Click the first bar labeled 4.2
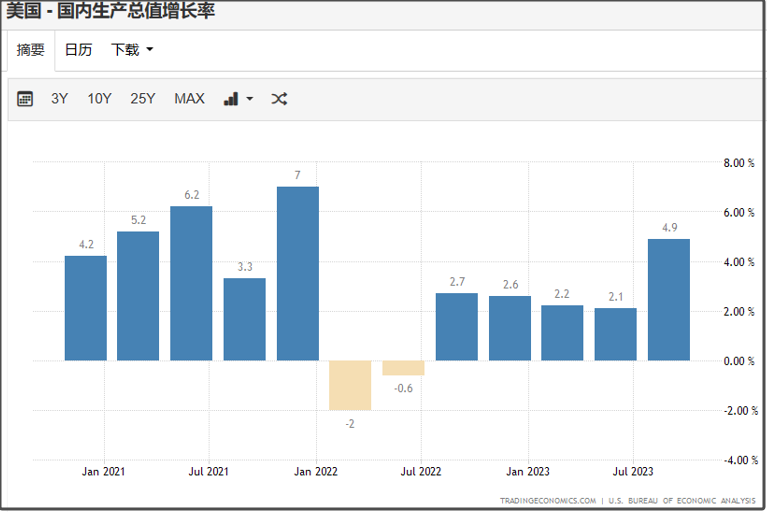This screenshot has height=512, width=767. point(85,308)
